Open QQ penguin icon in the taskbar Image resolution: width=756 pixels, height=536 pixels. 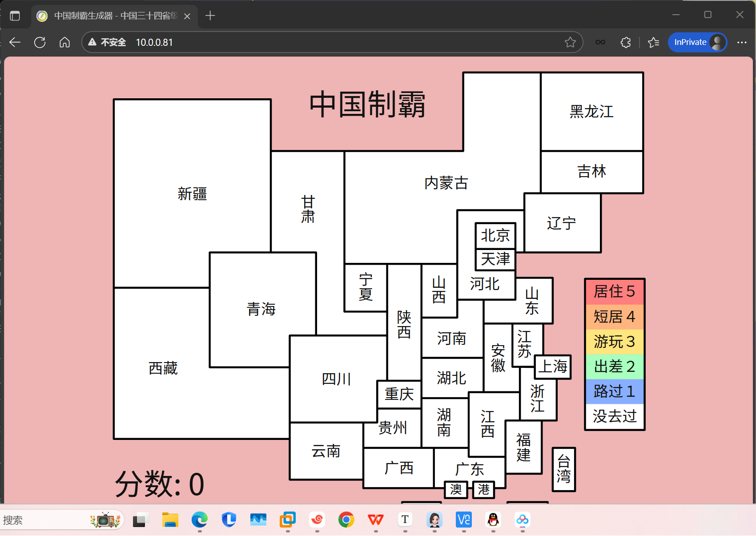click(493, 520)
